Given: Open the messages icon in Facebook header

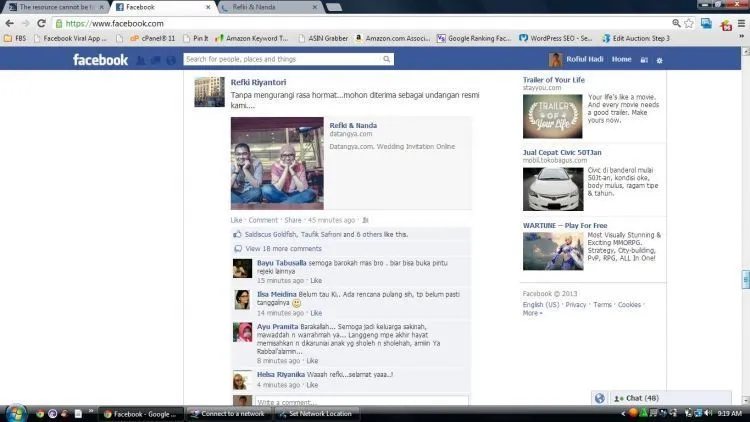Looking at the screenshot, I should 156,60.
